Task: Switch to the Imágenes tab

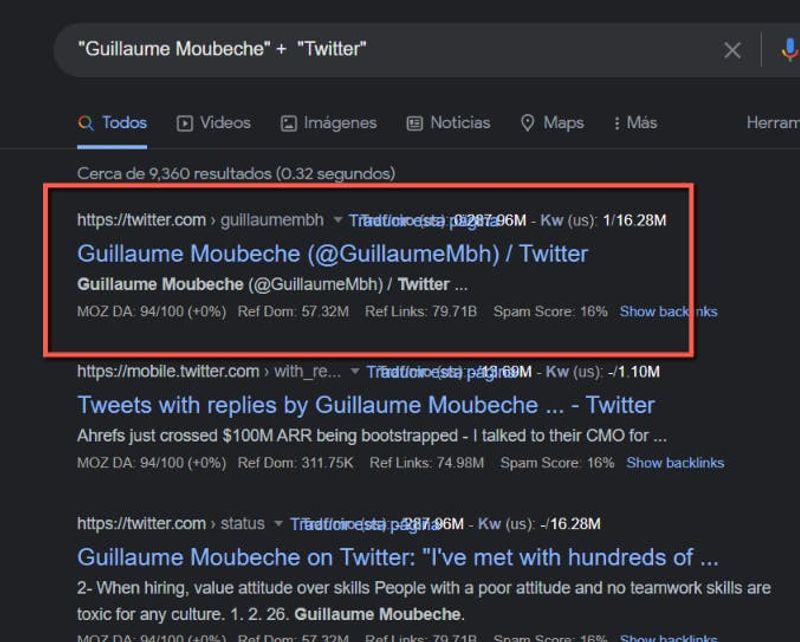Action: point(329,123)
